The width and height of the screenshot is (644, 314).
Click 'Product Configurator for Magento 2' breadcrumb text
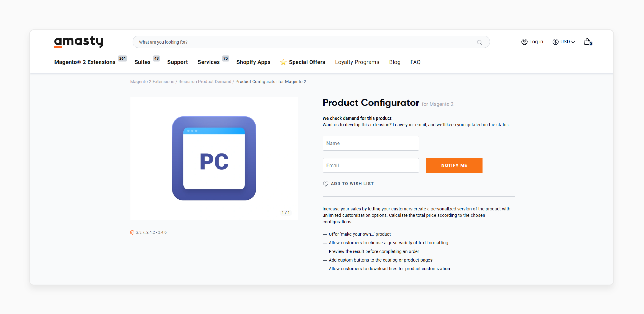tap(271, 82)
